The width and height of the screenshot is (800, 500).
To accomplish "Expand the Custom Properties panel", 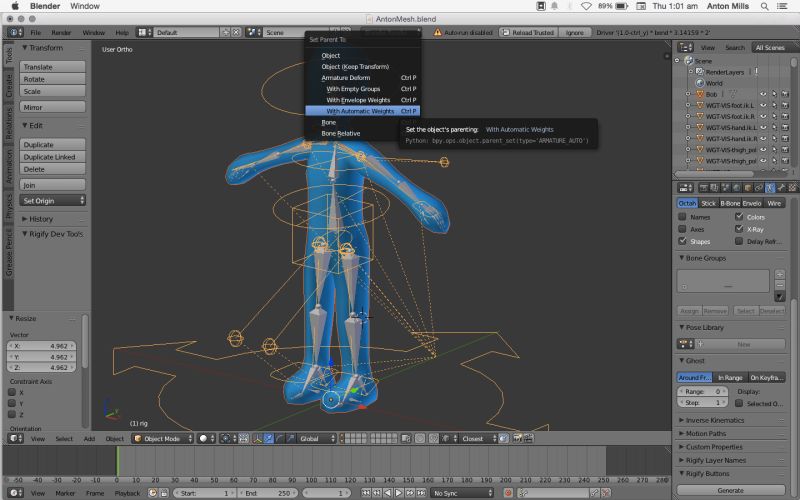I will [x=711, y=447].
